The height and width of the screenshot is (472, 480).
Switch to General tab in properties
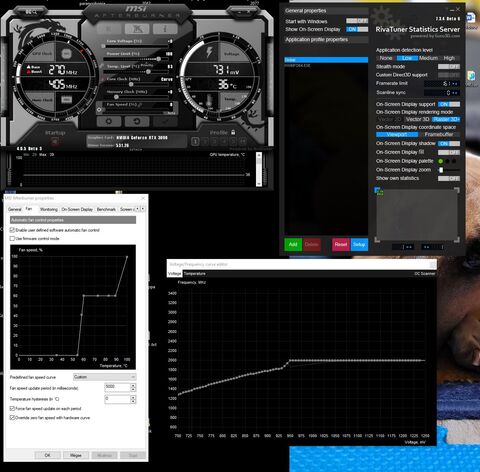15,209
